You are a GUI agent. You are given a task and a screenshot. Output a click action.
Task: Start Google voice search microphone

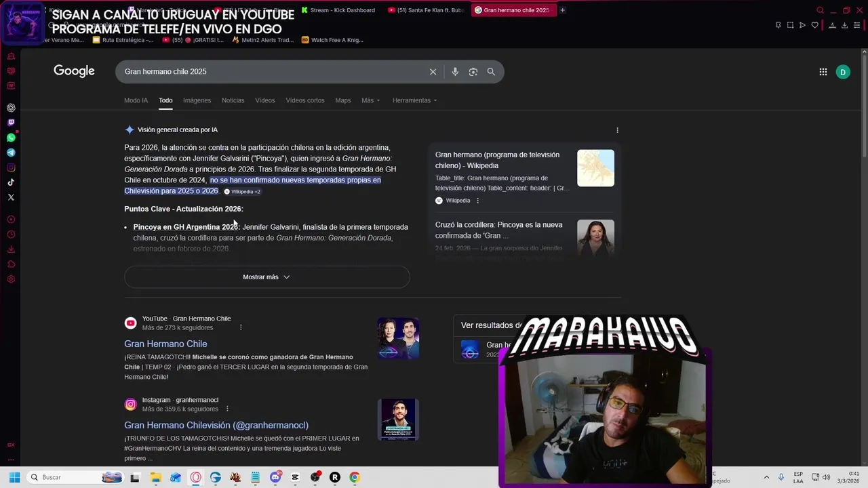point(455,72)
